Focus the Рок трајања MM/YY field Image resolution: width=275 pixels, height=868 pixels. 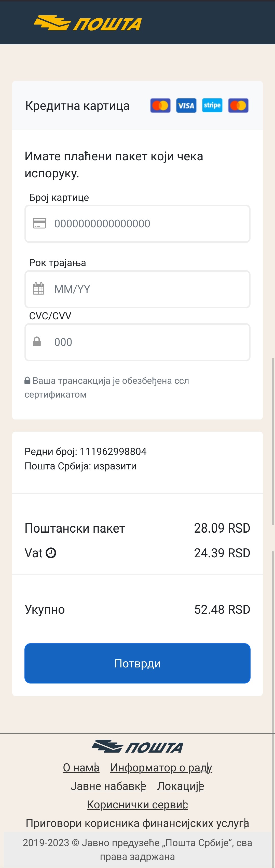(137, 289)
